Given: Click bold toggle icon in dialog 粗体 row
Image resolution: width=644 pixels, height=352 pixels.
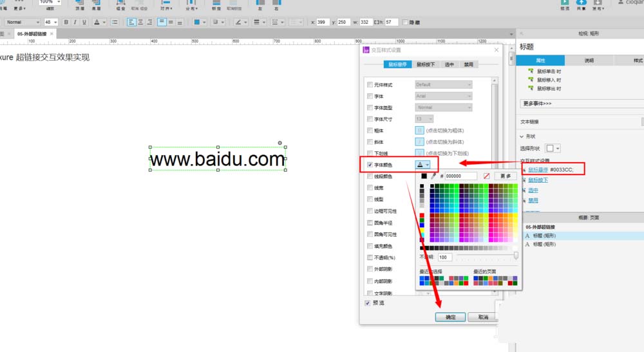Looking at the screenshot, I should tap(419, 130).
